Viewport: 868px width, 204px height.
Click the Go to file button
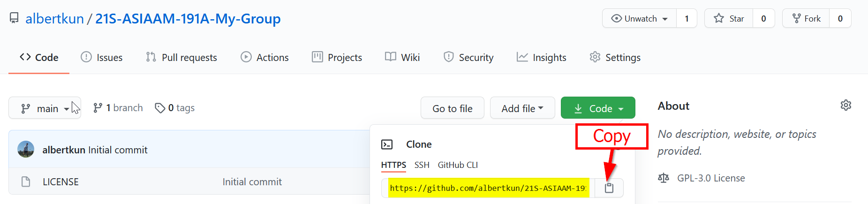click(452, 108)
